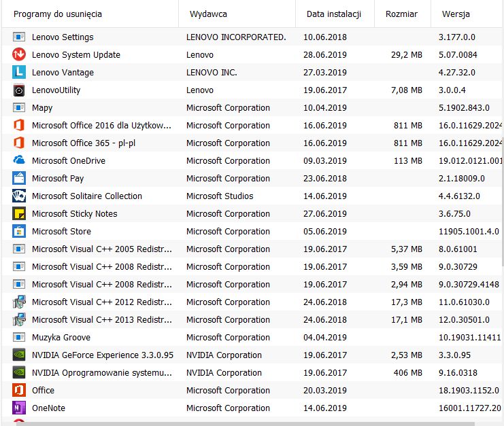Click the Visual C++ 2012 installer icon
Image resolution: width=504 pixels, height=426 pixels.
tap(19, 302)
